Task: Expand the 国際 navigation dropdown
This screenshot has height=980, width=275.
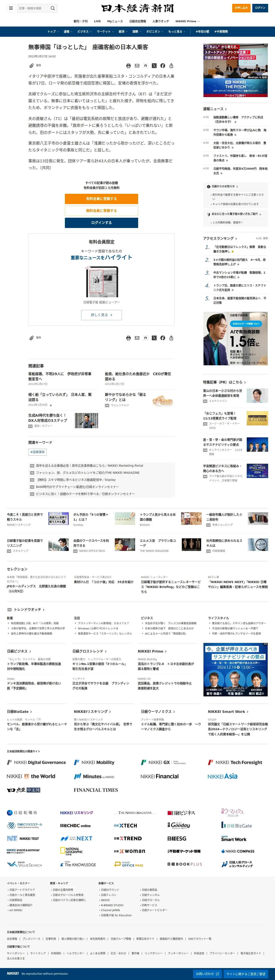Action: [x=136, y=32]
